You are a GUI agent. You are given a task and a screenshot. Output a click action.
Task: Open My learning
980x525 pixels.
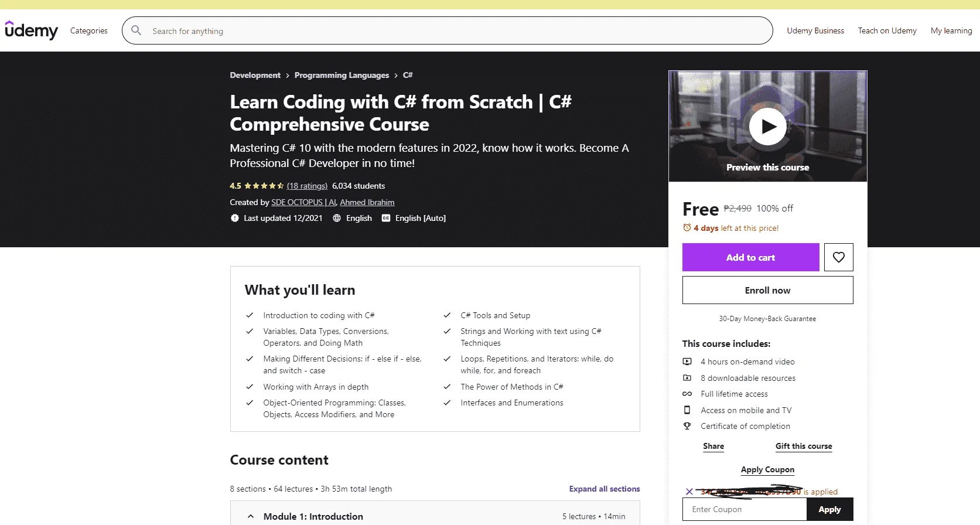pyautogui.click(x=951, y=30)
